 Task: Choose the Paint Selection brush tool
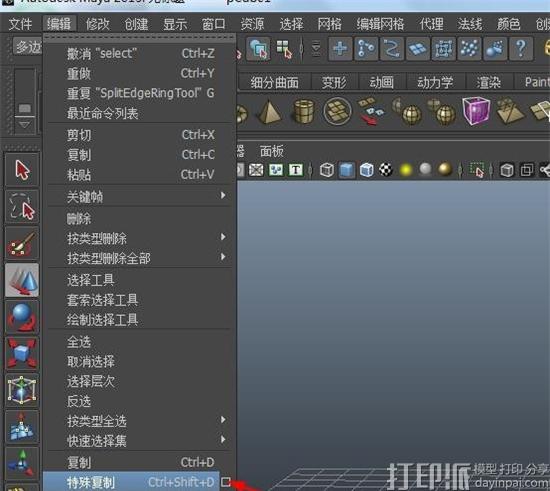[x=22, y=244]
